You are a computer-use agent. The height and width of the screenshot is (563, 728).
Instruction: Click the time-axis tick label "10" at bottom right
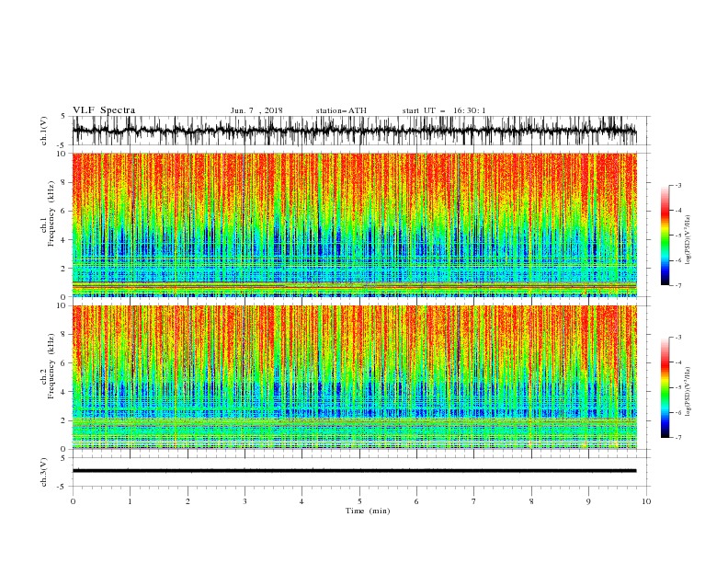pyautogui.click(x=646, y=501)
